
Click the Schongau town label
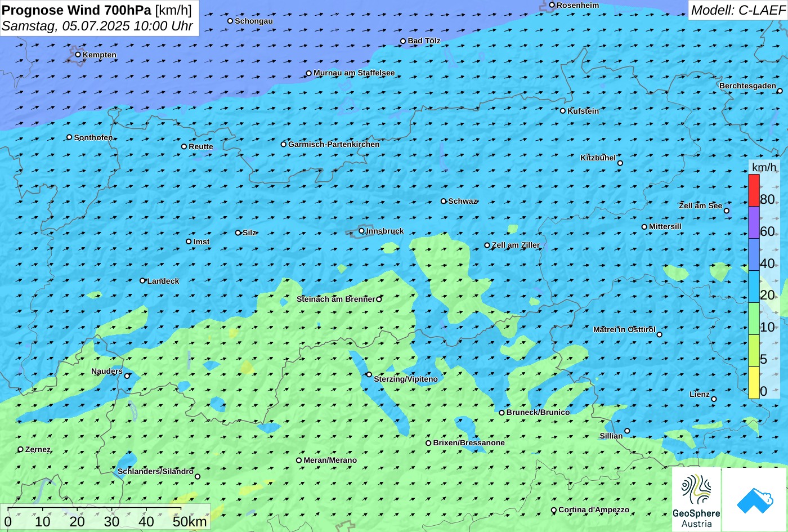[254, 21]
